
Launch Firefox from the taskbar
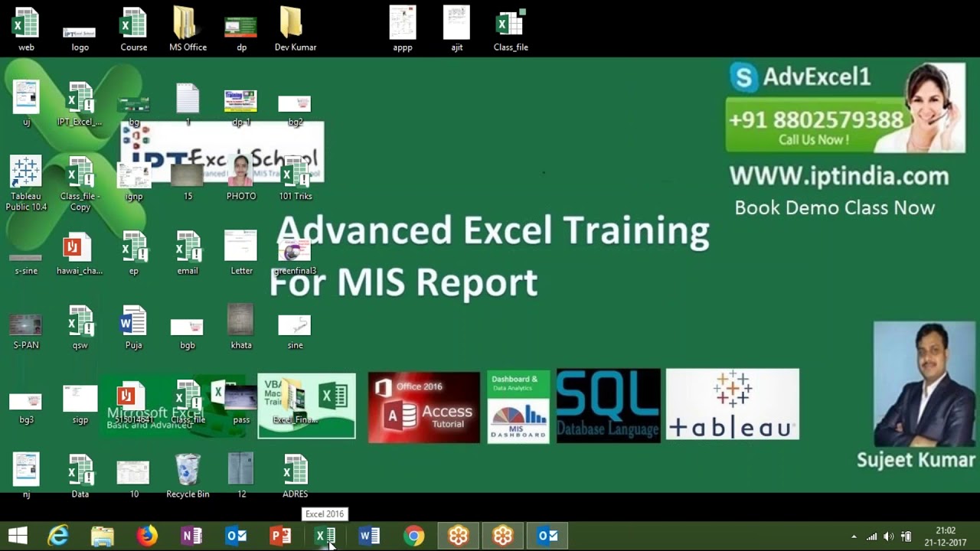click(x=147, y=536)
